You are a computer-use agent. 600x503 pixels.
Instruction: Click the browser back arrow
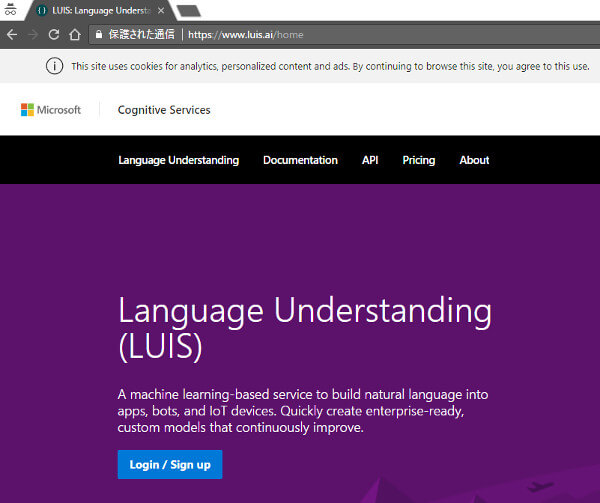pyautogui.click(x=12, y=34)
